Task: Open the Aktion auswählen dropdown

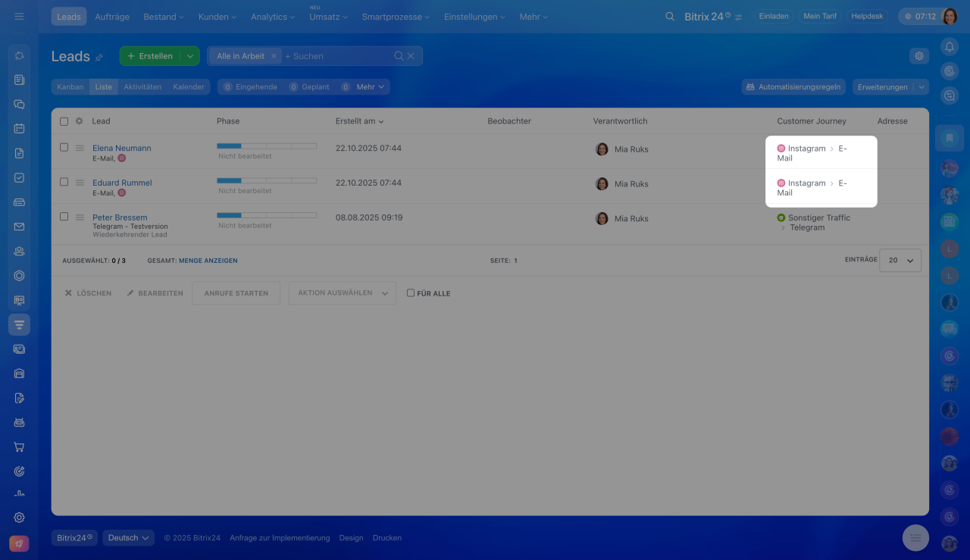Action: pos(343,293)
